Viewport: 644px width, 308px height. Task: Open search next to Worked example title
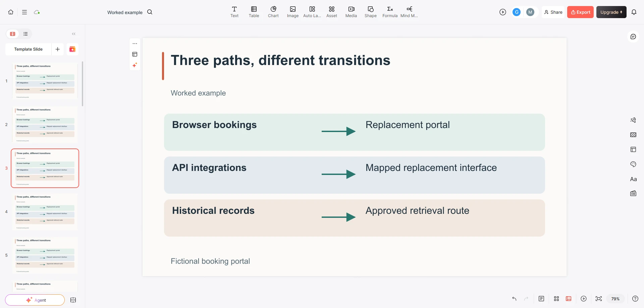(150, 12)
